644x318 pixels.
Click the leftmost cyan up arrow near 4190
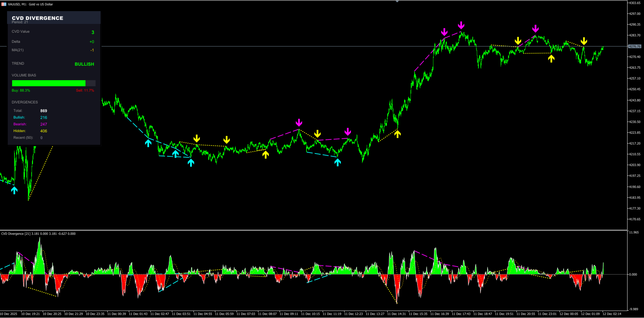[14, 190]
